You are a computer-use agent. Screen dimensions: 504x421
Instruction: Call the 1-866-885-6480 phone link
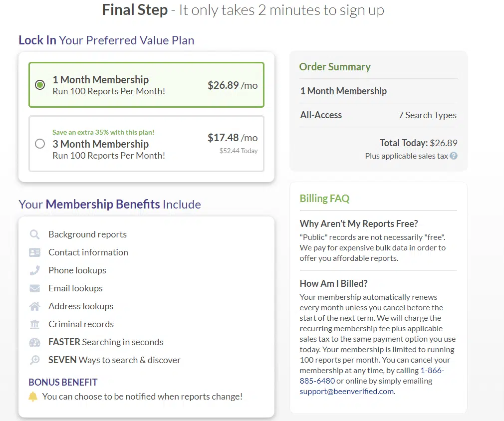click(x=372, y=376)
